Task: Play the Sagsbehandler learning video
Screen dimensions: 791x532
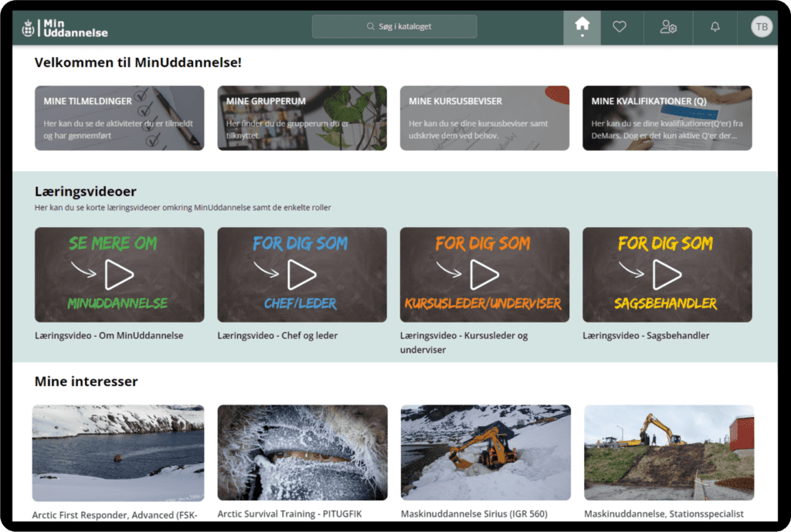Action: point(667,273)
